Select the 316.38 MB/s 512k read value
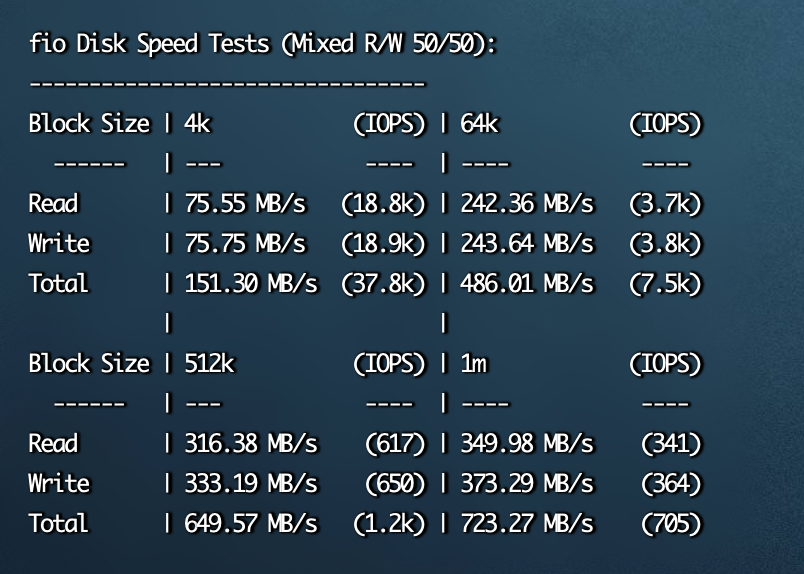This screenshot has width=804, height=574. tap(251, 444)
